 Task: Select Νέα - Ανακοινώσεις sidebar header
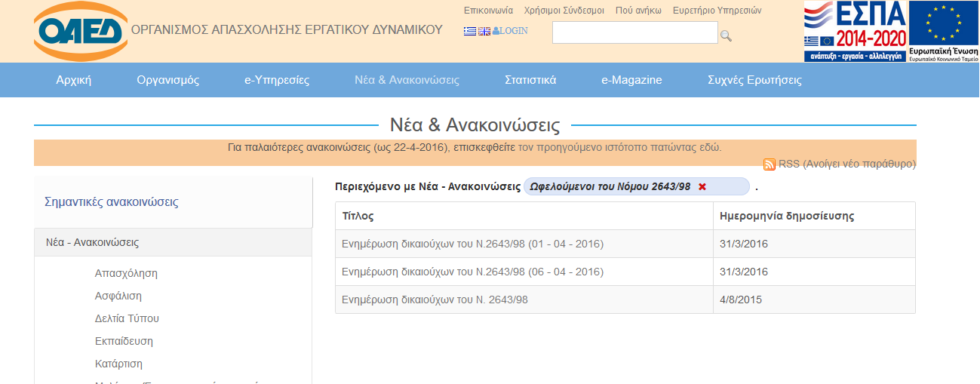pos(173,242)
